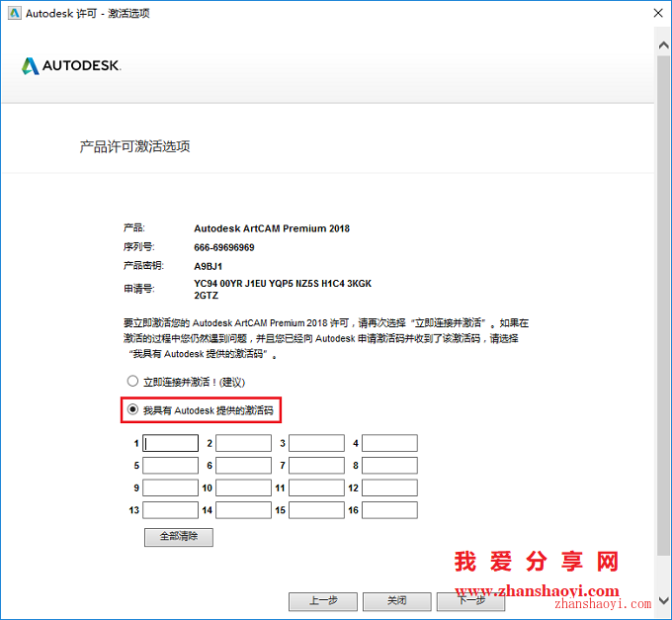Click the '全部清除' clear all button
Viewport: 672px width, 620px height.
pyautogui.click(x=179, y=537)
